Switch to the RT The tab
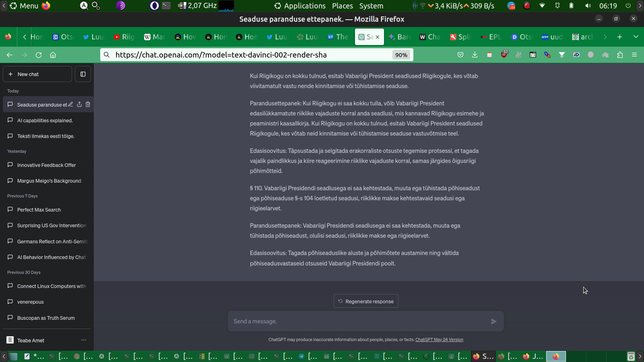Image resolution: width=644 pixels, height=362 pixels. (x=338, y=37)
